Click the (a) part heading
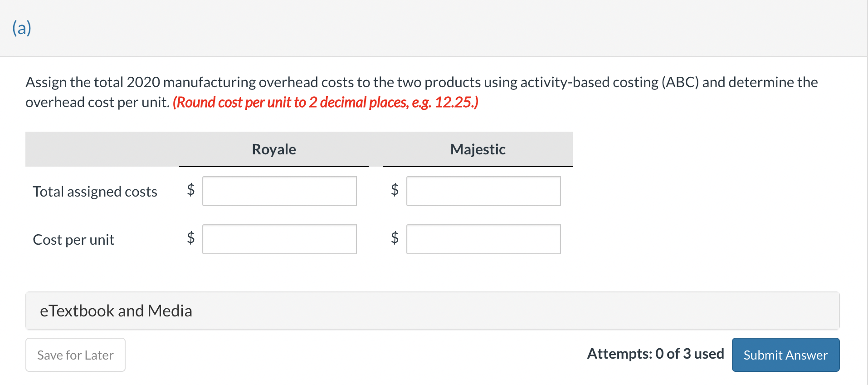Image resolution: width=868 pixels, height=385 pixels. 22,28
